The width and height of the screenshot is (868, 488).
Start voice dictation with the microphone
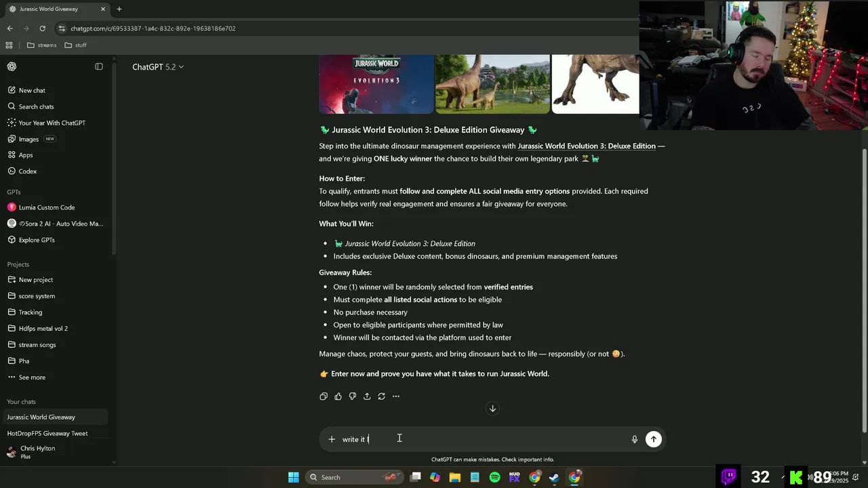pos(635,439)
